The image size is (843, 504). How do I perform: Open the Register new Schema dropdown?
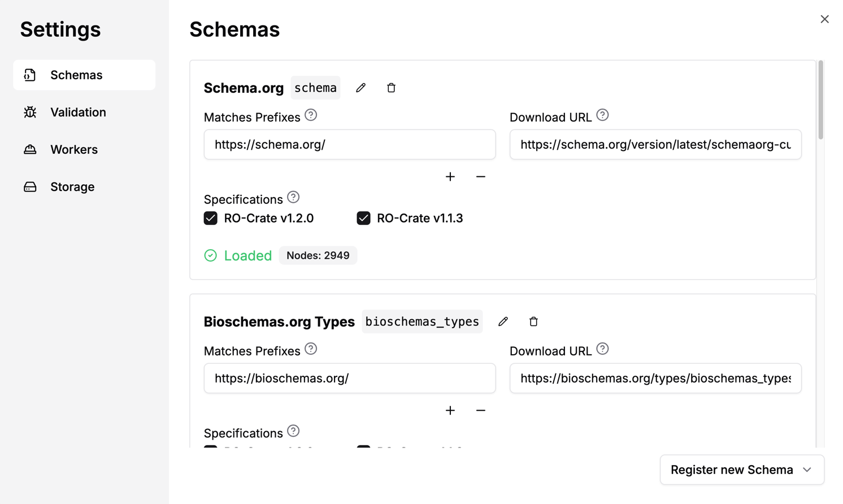741,470
